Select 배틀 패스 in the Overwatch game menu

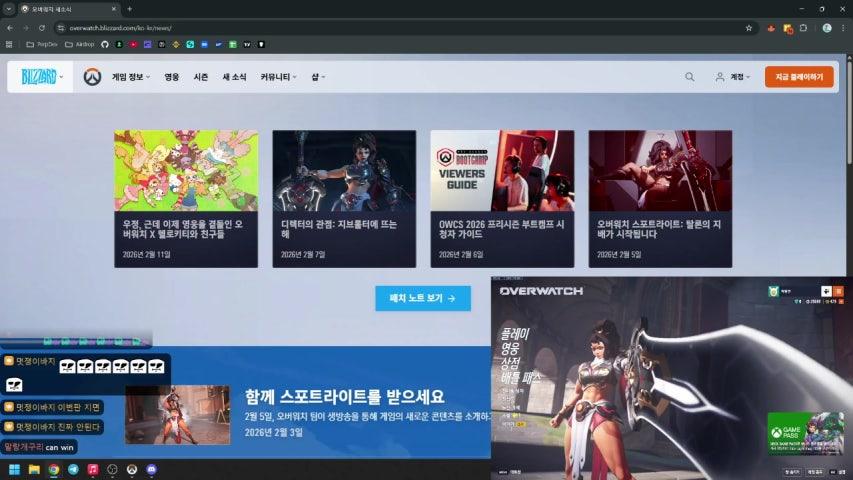point(520,378)
